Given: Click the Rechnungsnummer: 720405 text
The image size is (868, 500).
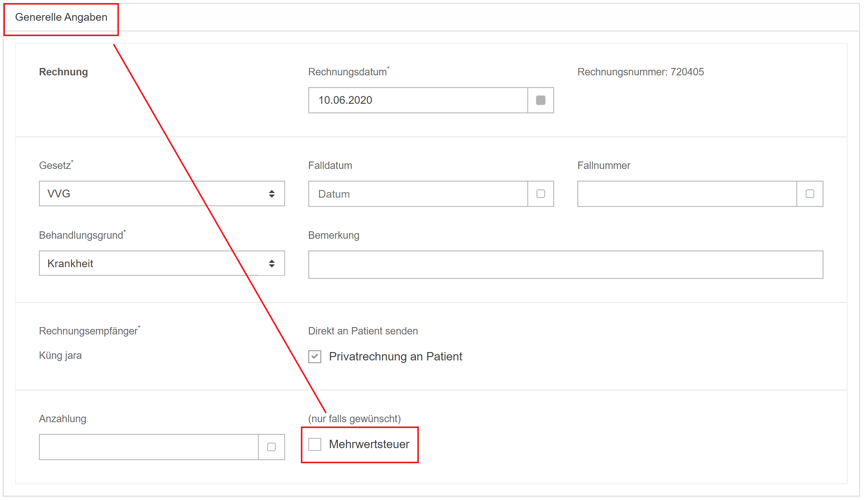Looking at the screenshot, I should pos(641,72).
